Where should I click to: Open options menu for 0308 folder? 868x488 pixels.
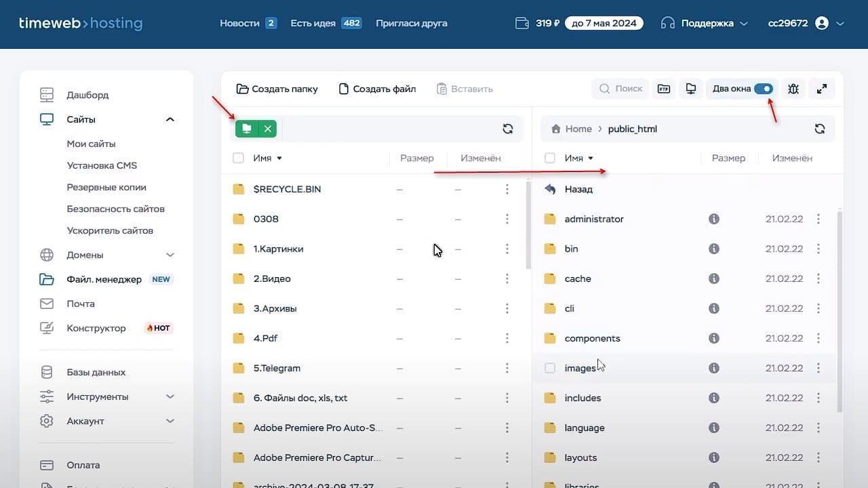(x=507, y=219)
